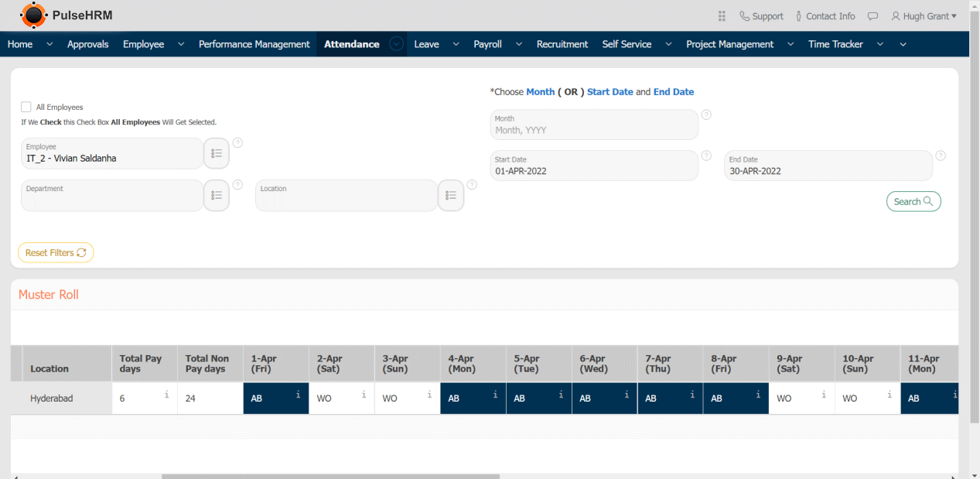Image resolution: width=980 pixels, height=479 pixels.
Task: Open the Location list picker icon
Action: coord(451,195)
